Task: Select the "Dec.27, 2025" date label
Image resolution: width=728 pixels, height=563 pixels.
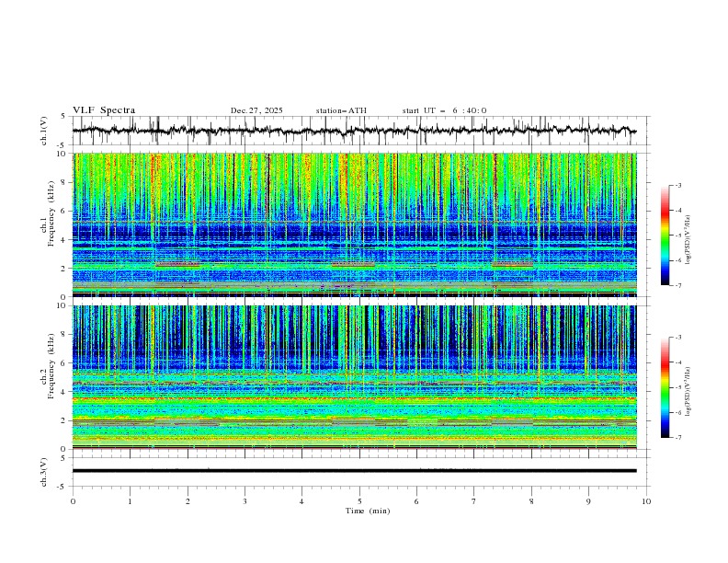Action: tap(256, 110)
